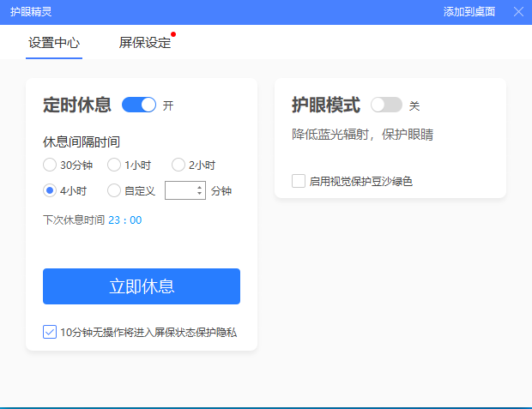The image size is (532, 409).
Task: Increase custom minutes with the up arrow
Action: (200, 187)
